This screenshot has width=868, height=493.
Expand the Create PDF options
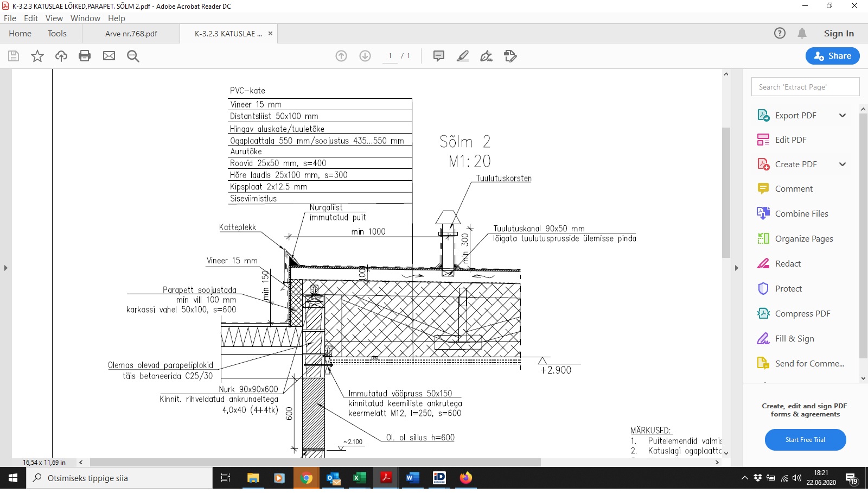pyautogui.click(x=843, y=164)
